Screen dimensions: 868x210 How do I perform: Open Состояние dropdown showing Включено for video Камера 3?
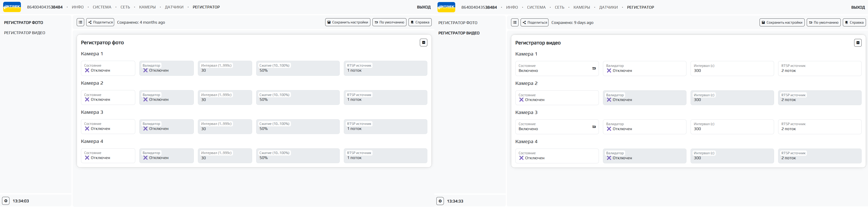(x=553, y=127)
